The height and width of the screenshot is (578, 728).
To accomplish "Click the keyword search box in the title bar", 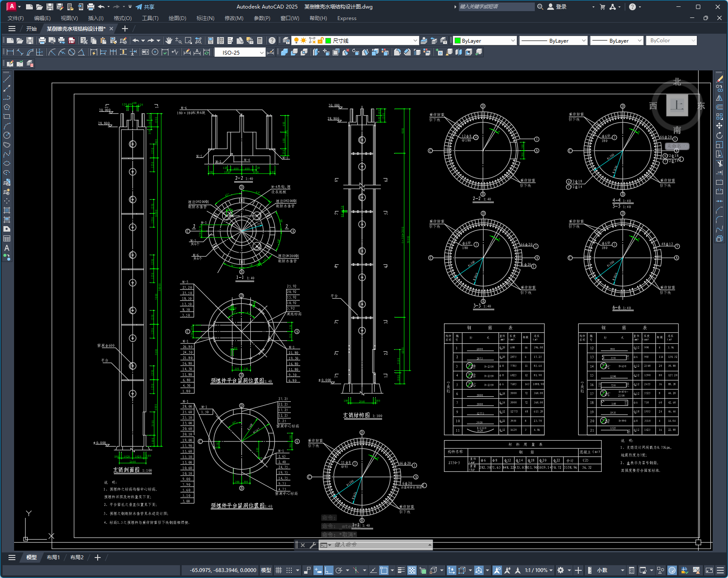I will pyautogui.click(x=496, y=7).
